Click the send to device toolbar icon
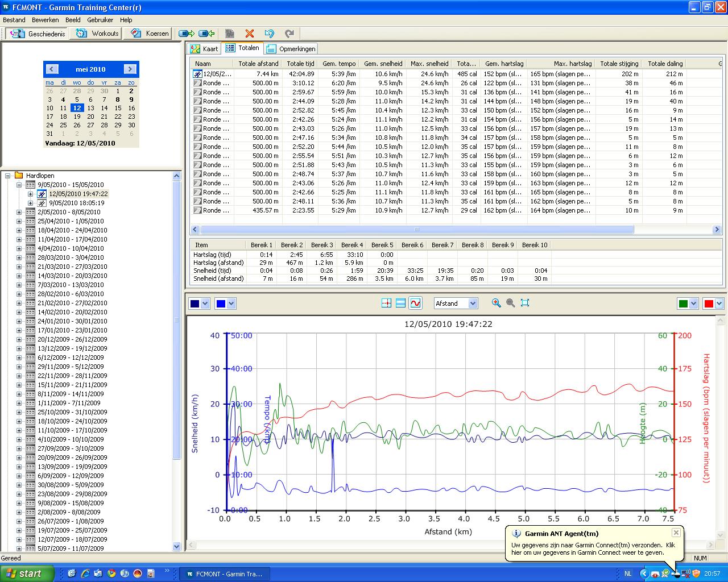Image resolution: width=728 pixels, height=582 pixels. click(187, 34)
